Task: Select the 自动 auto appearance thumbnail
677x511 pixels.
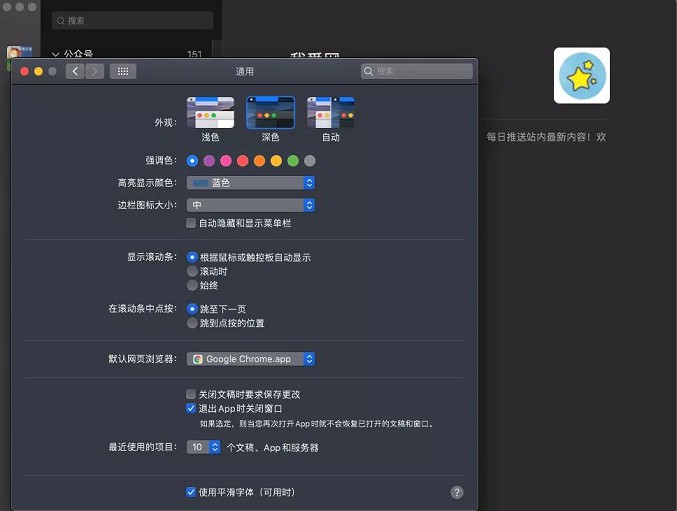Action: pyautogui.click(x=331, y=113)
